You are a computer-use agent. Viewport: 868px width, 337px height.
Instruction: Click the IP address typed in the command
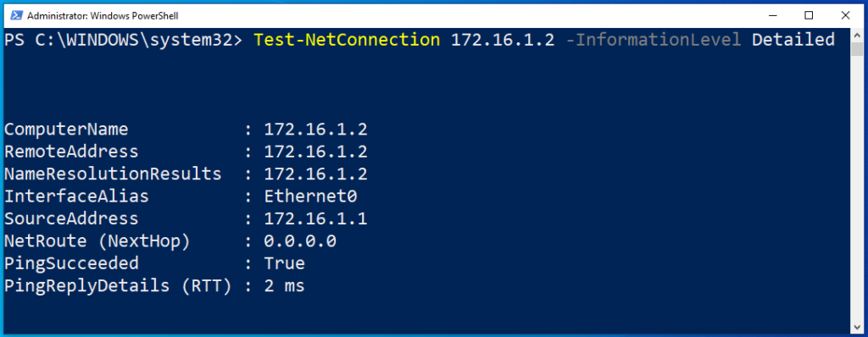[x=503, y=40]
